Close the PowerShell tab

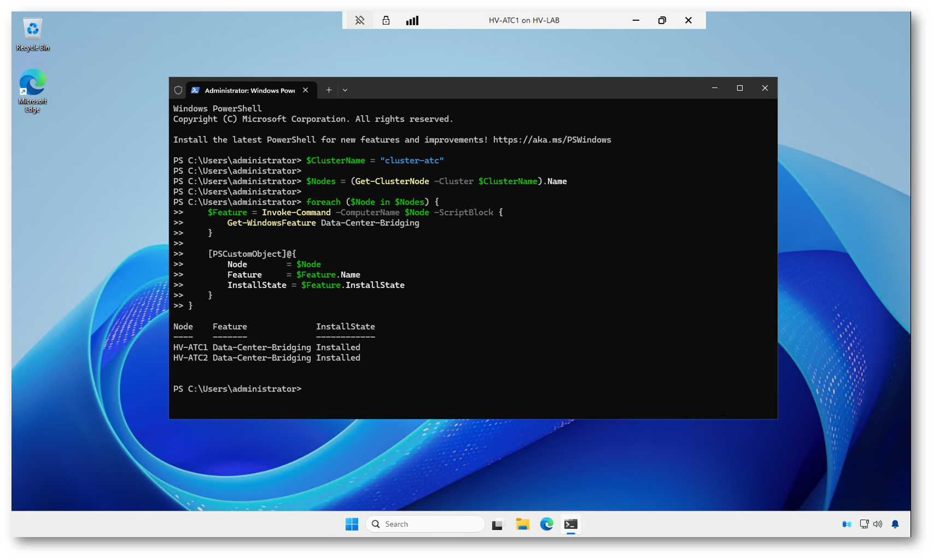[306, 90]
